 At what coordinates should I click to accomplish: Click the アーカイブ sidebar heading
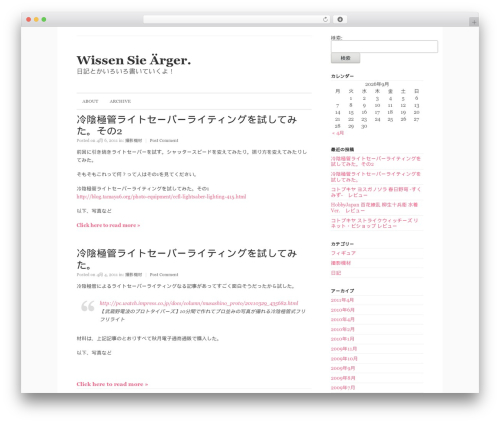point(342,291)
